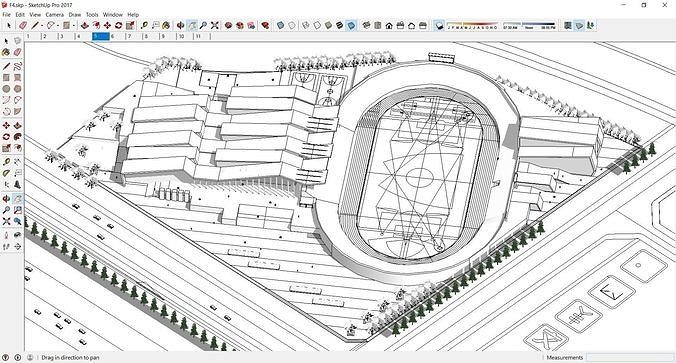
Task: Select the Rectangle shape tool in top toolbar
Action: coord(66,26)
